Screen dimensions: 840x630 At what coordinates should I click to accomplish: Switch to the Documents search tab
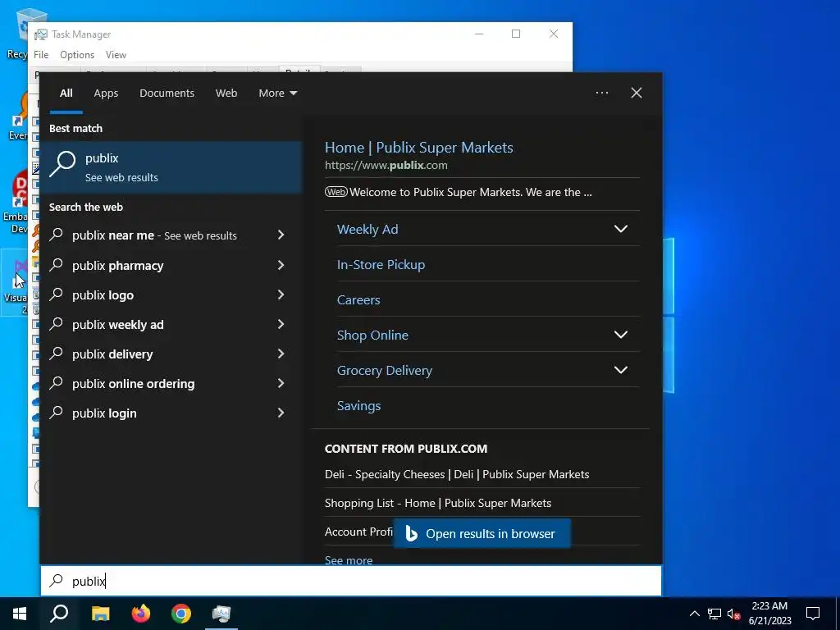pos(167,93)
